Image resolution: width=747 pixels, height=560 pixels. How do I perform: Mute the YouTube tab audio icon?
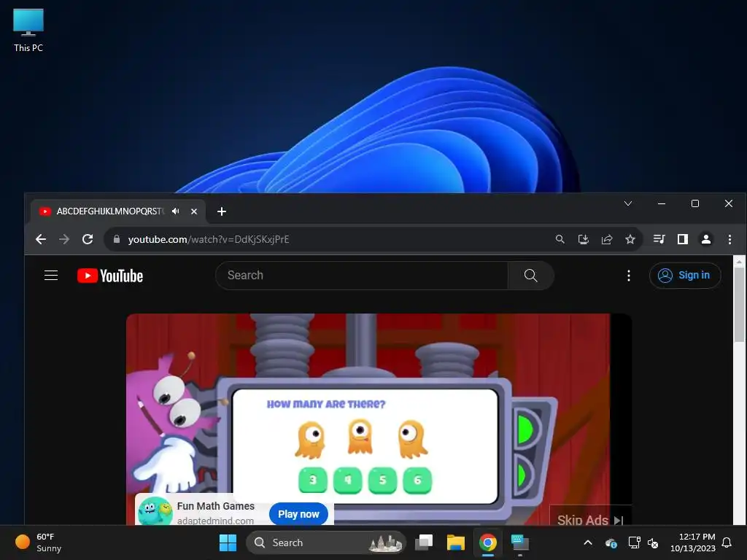pyautogui.click(x=176, y=211)
